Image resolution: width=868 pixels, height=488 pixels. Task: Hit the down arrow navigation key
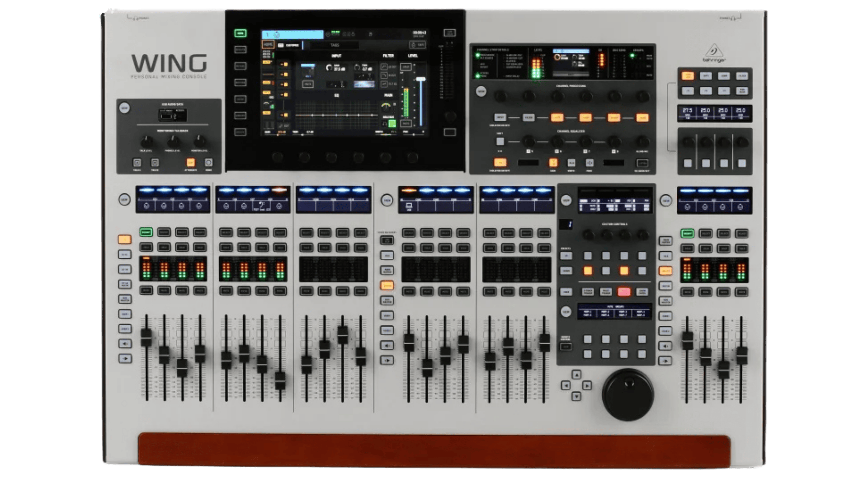(x=576, y=396)
